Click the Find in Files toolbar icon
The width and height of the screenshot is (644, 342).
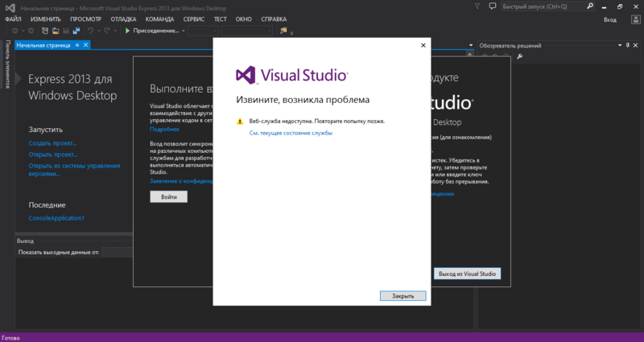[283, 31]
